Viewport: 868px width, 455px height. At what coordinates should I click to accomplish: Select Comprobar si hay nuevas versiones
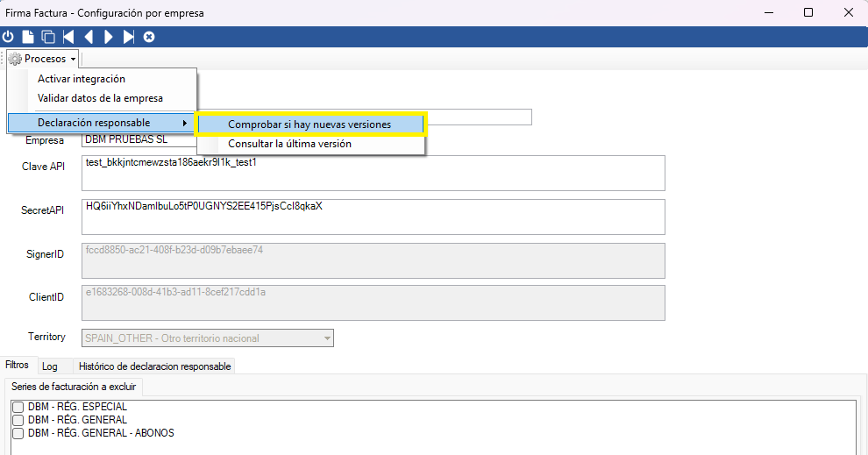[309, 124]
